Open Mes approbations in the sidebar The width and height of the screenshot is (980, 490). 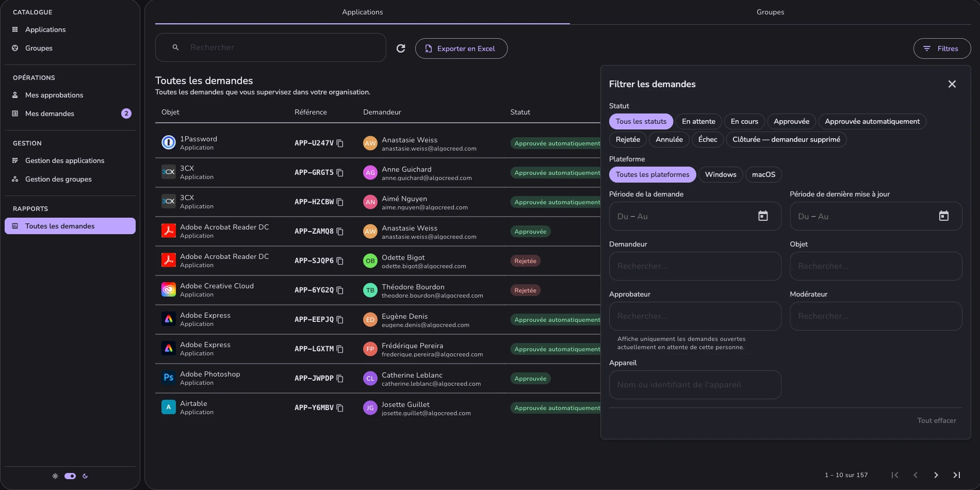coord(70,95)
